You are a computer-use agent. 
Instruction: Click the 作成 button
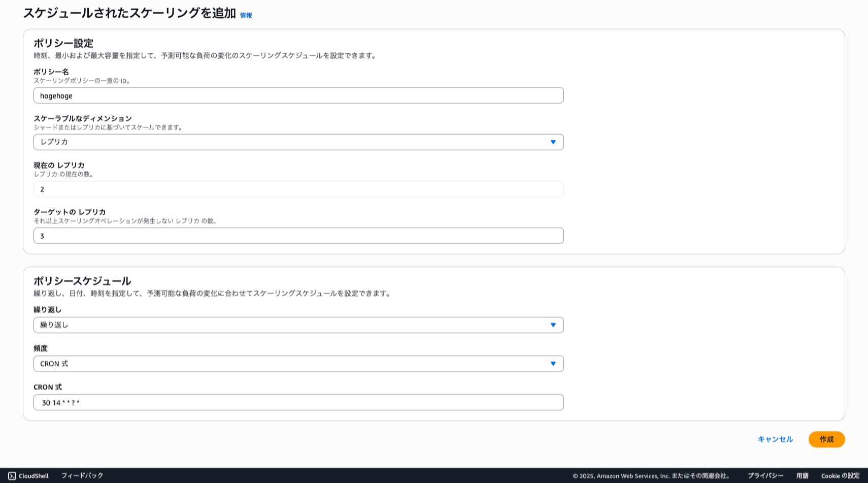[x=827, y=439]
